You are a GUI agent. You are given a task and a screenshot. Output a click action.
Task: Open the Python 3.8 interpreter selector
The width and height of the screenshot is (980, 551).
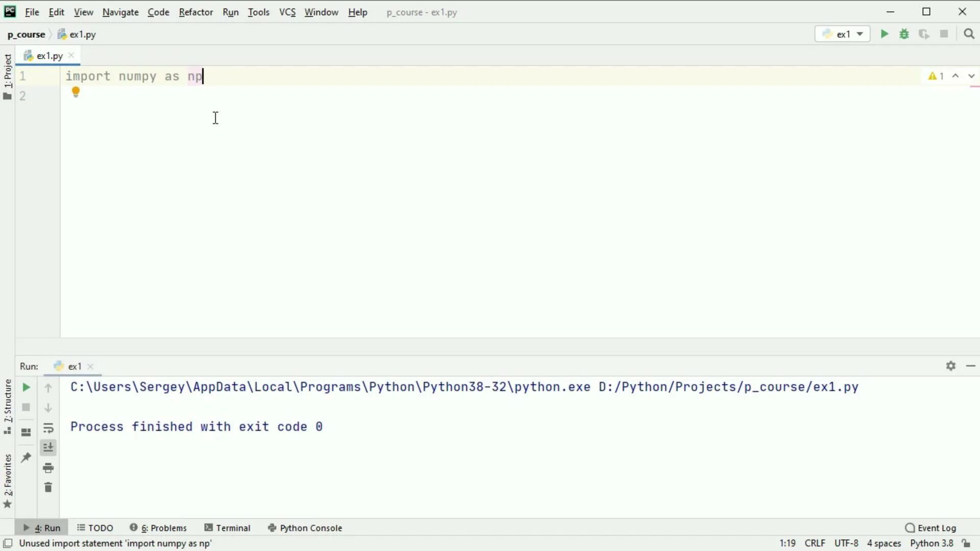[x=931, y=543]
